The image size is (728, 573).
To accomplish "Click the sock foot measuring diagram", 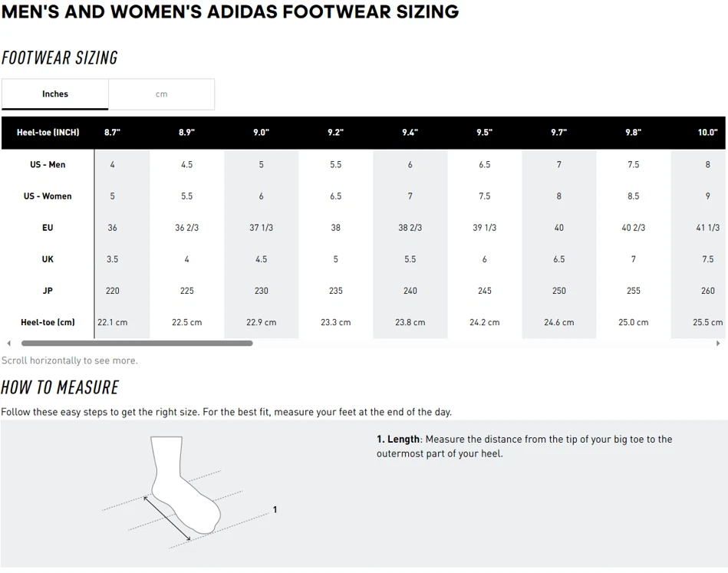I will point(184,488).
